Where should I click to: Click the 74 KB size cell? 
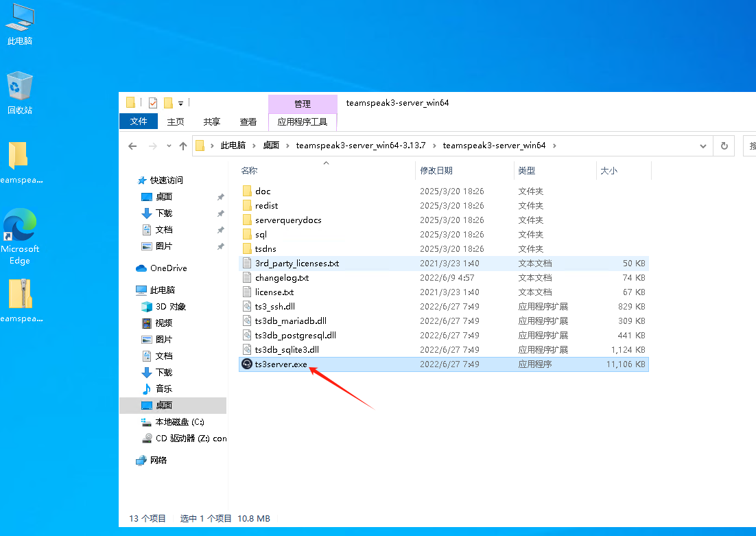(633, 278)
